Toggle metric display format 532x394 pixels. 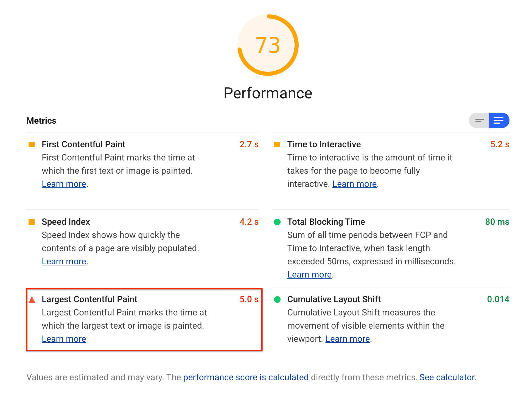(479, 120)
